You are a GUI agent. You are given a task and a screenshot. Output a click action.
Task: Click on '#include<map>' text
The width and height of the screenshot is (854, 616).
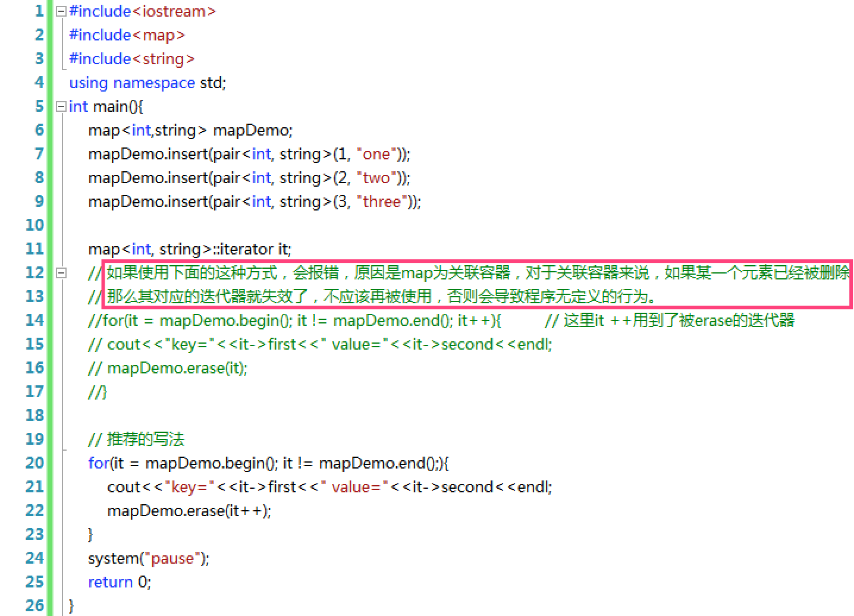(x=127, y=35)
